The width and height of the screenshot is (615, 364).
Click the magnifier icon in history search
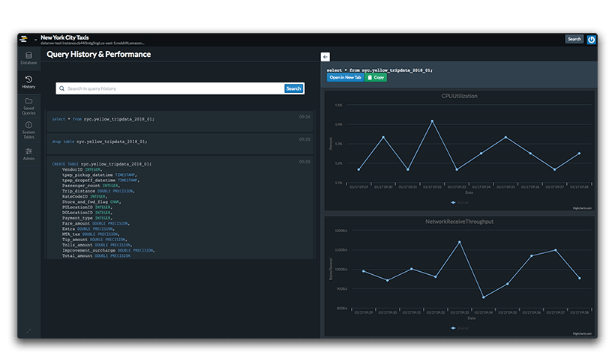point(61,88)
